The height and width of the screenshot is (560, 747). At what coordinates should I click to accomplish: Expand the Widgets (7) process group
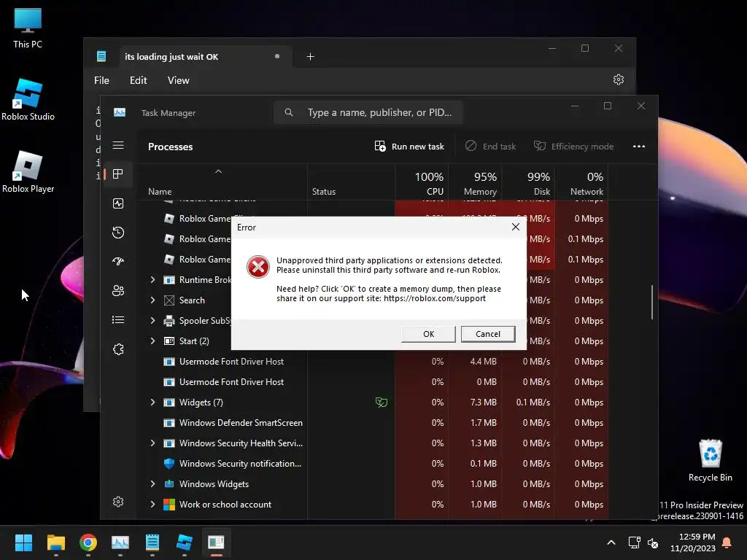(x=152, y=402)
